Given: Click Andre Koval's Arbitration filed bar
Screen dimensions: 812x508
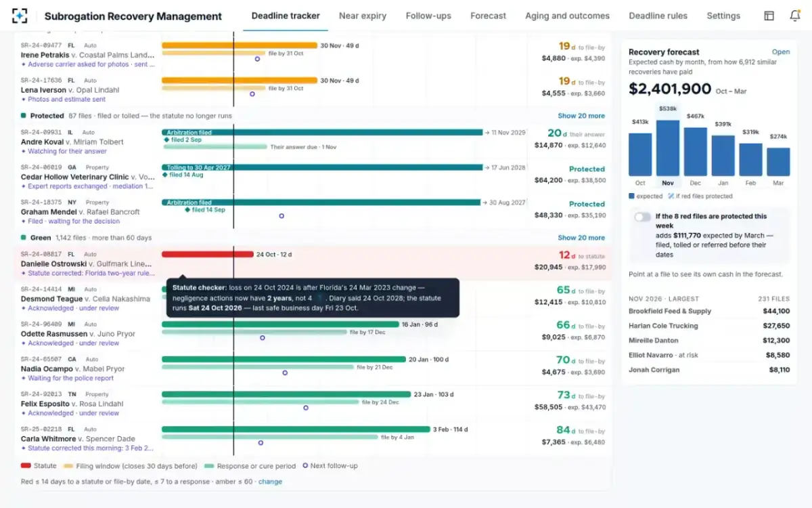Looking at the screenshot, I should [322, 132].
